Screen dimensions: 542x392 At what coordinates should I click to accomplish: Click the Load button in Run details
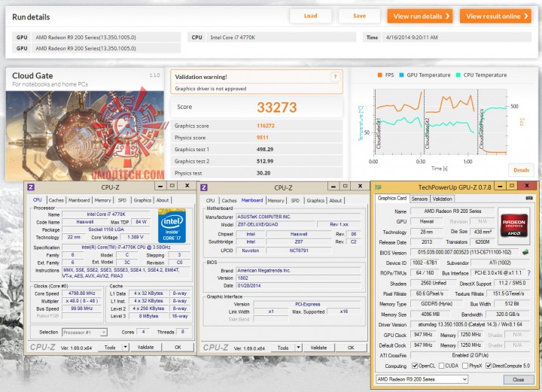310,16
